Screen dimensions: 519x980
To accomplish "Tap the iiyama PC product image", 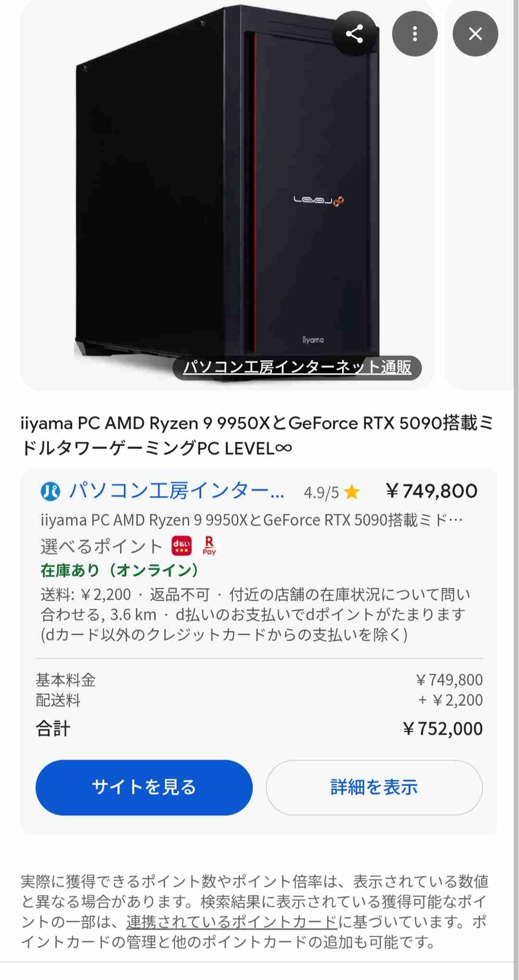I will point(227,194).
